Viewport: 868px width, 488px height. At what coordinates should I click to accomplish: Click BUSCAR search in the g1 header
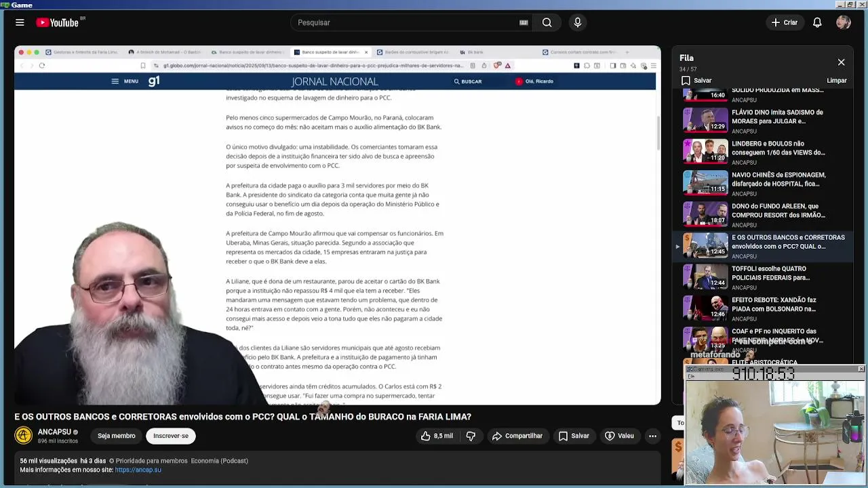click(x=468, y=81)
